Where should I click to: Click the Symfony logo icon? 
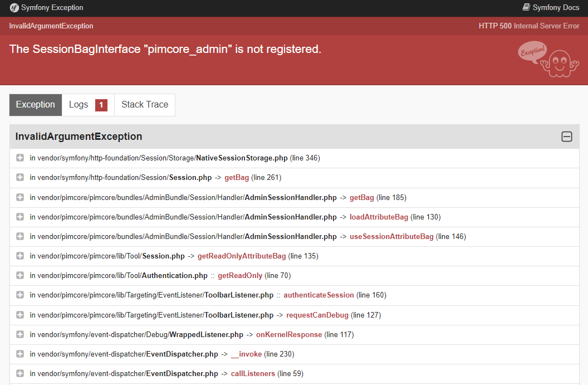point(13,7)
